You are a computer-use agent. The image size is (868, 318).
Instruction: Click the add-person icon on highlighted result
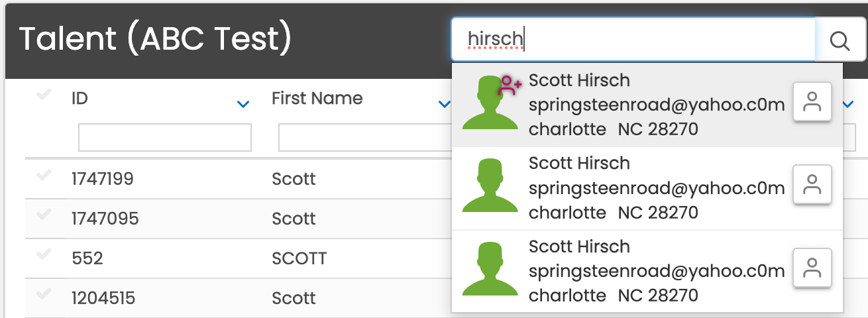[510, 85]
